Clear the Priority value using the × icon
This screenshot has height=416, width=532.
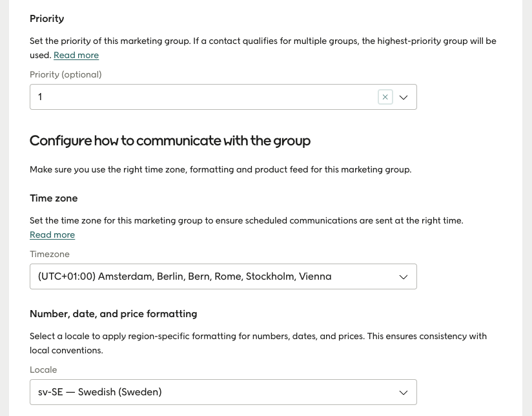(385, 96)
